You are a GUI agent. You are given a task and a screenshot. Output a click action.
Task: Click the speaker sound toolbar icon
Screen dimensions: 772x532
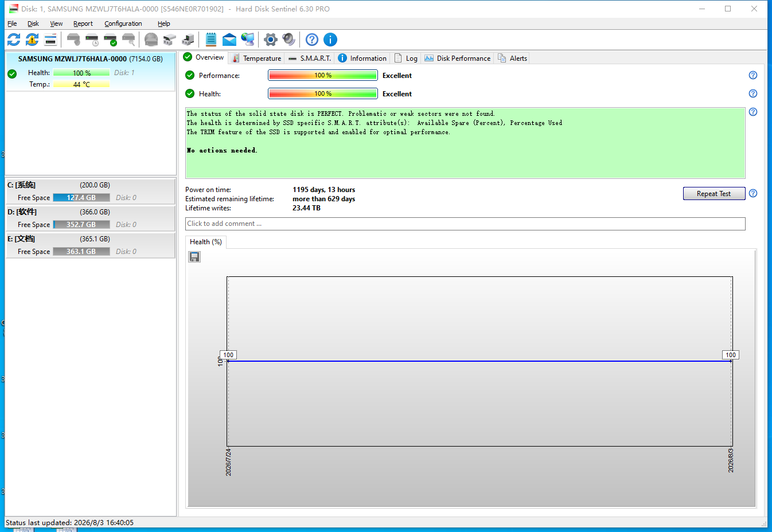click(x=289, y=40)
